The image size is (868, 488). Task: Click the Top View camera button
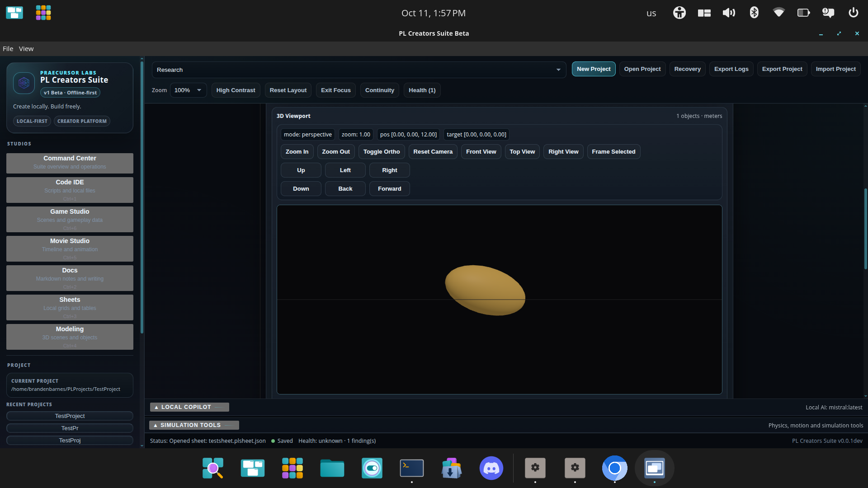pos(522,152)
